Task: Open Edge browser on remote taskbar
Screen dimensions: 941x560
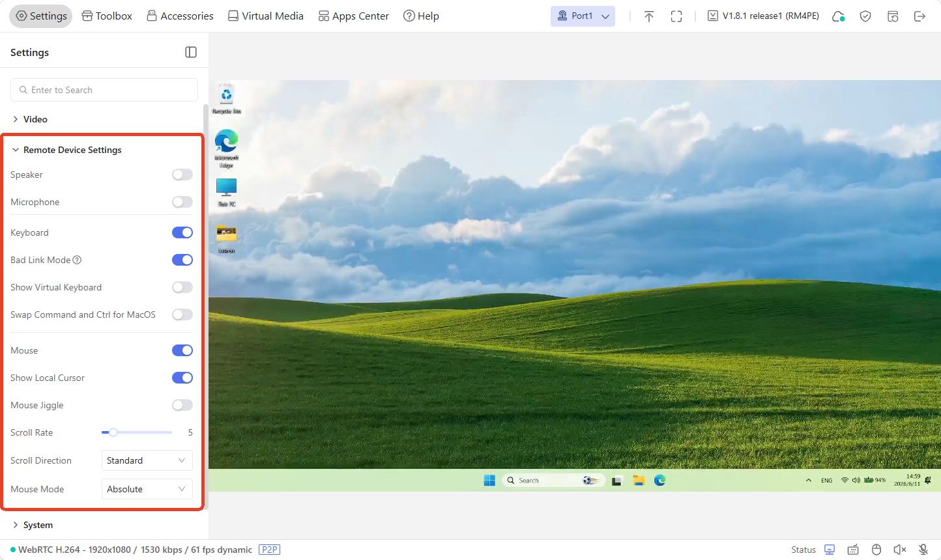Action: pos(660,481)
